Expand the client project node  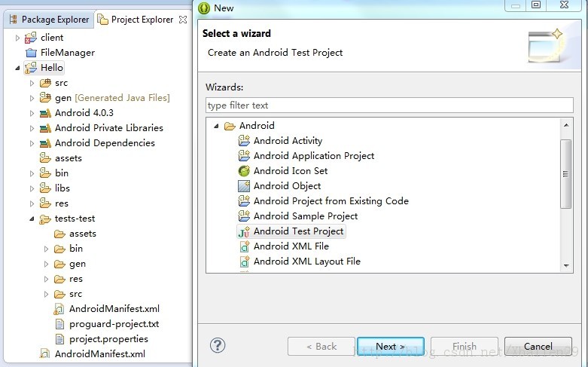click(17, 38)
